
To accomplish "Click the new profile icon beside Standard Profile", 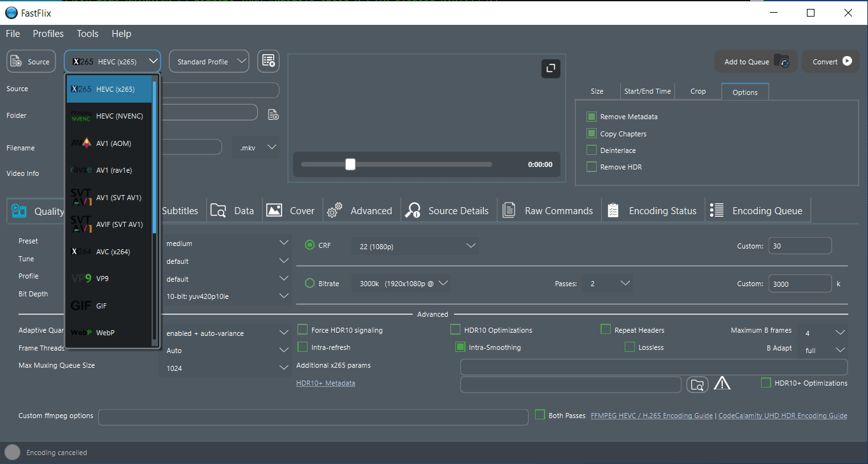I will [x=269, y=61].
